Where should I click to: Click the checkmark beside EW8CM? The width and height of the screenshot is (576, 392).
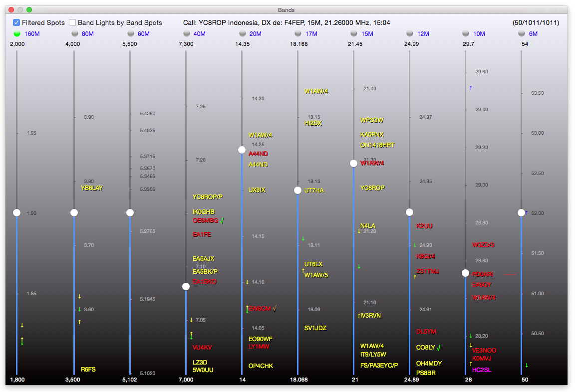[x=275, y=309]
